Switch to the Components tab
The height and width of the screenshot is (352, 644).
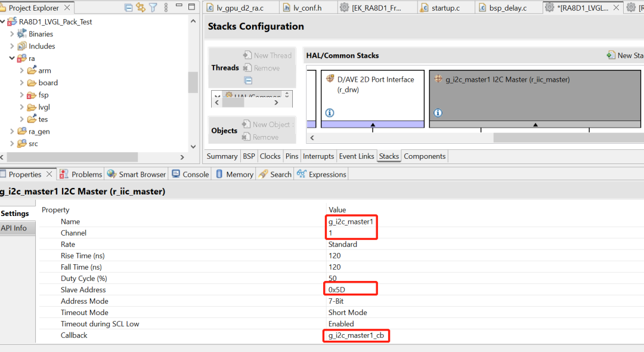click(x=425, y=156)
